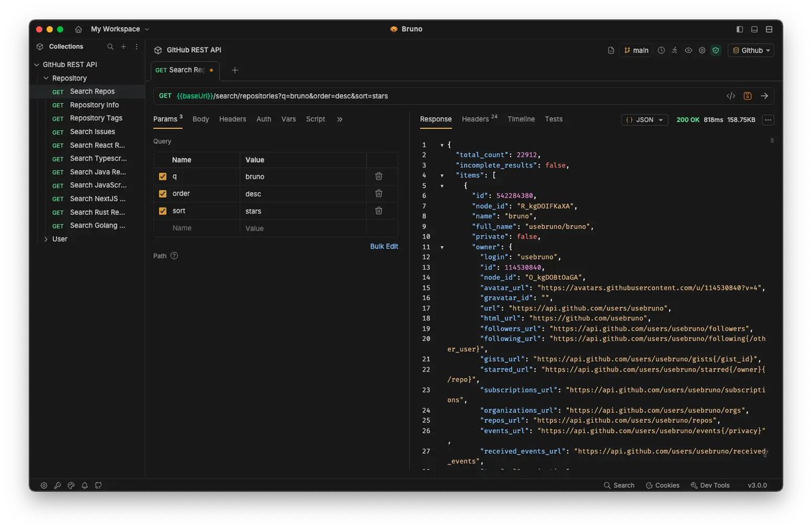
Task: Open the response Headers tab with 24
Action: point(479,119)
